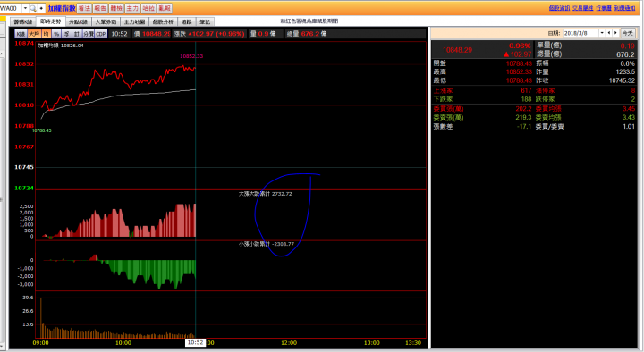Toggle the 分價 chart button
The height and width of the screenshot is (352, 644).
(x=89, y=34)
